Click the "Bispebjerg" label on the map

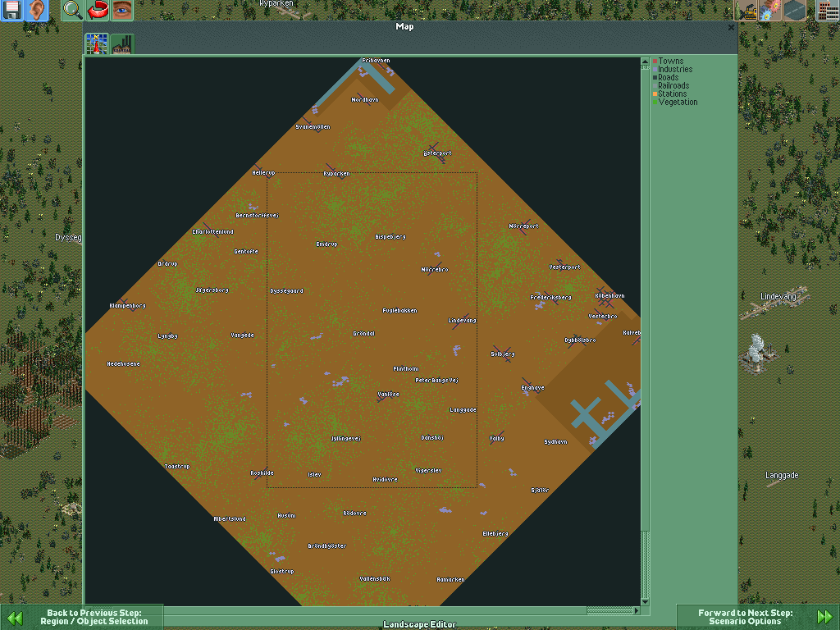tap(390, 237)
